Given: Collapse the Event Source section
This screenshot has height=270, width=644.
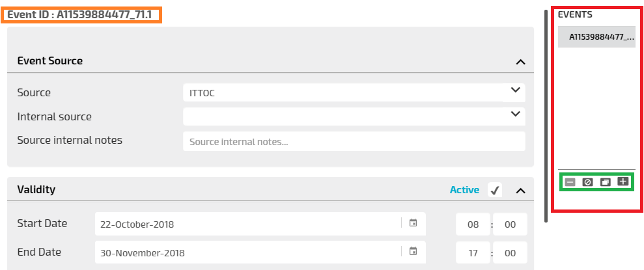Looking at the screenshot, I should [x=520, y=62].
